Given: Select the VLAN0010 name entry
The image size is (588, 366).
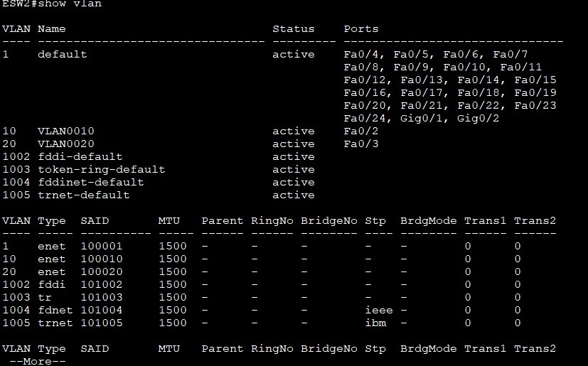Looking at the screenshot, I should (x=65, y=131).
